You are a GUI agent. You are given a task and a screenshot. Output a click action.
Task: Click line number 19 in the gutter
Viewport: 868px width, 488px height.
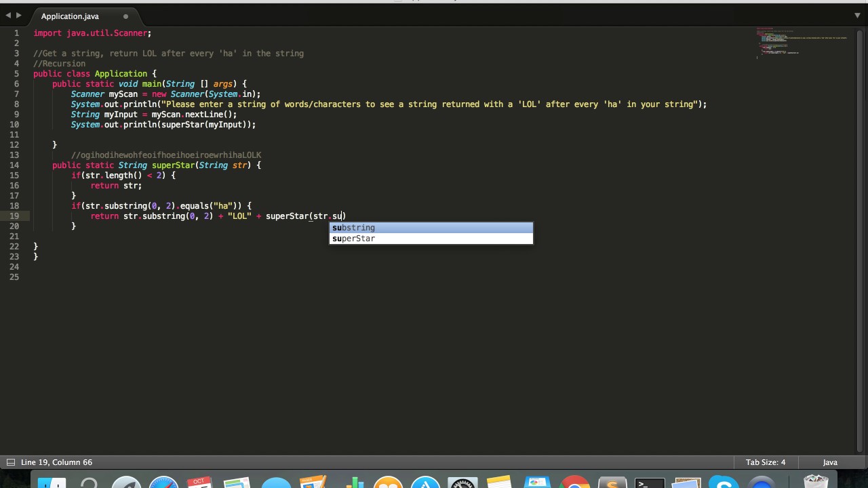point(14,216)
